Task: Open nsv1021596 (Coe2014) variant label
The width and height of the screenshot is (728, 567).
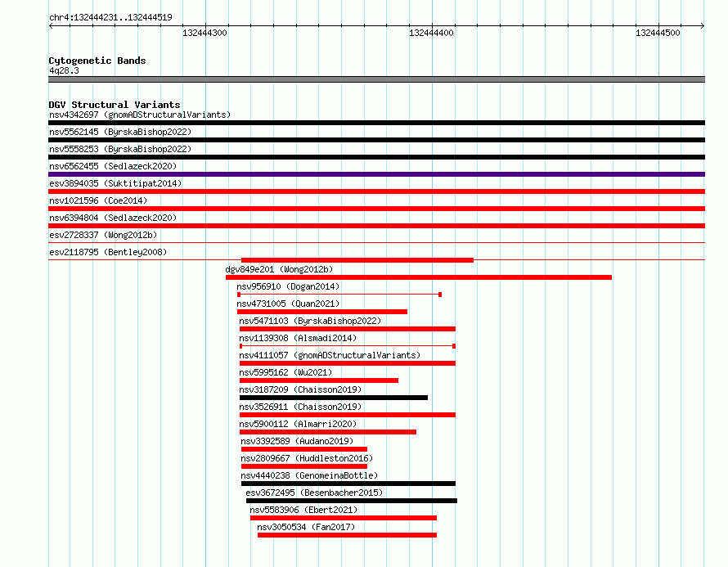Action: tap(98, 200)
